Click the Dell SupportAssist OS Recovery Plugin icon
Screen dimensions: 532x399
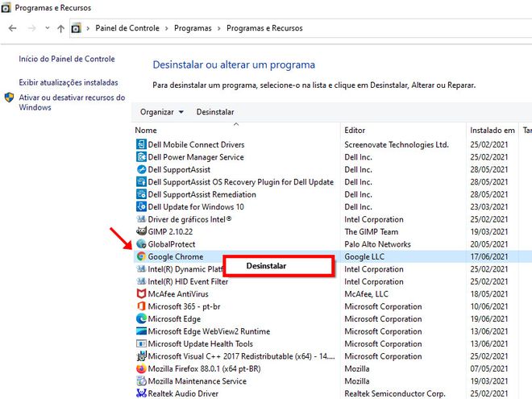[141, 182]
